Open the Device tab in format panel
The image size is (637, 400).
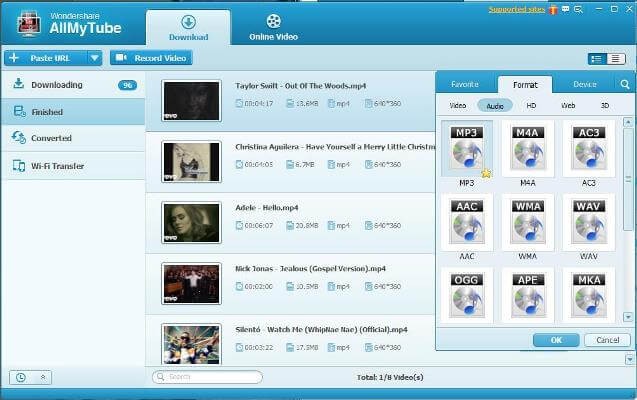(584, 85)
